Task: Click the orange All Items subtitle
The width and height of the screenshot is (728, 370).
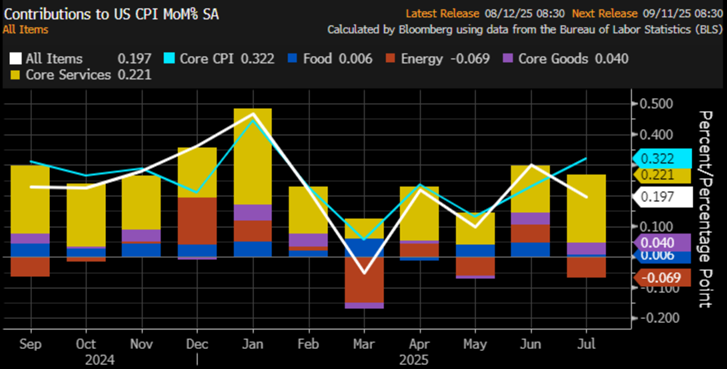Action: click(26, 30)
